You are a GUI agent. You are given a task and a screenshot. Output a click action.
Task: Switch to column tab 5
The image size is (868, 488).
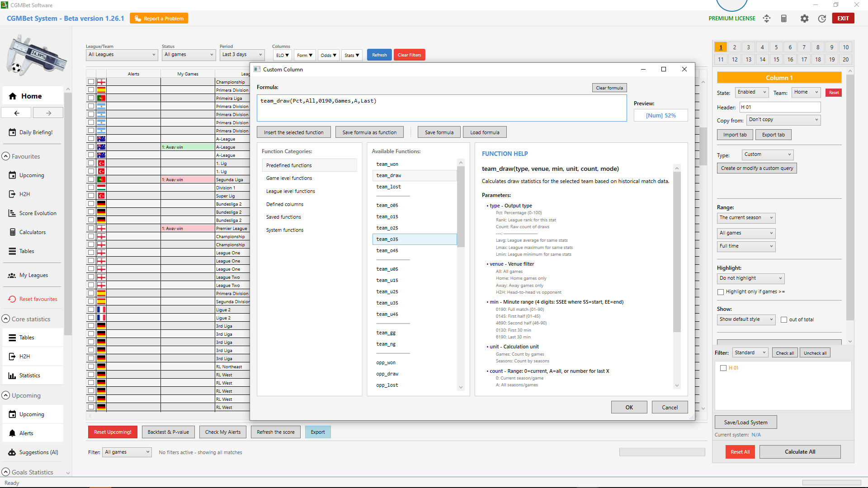pyautogui.click(x=776, y=47)
